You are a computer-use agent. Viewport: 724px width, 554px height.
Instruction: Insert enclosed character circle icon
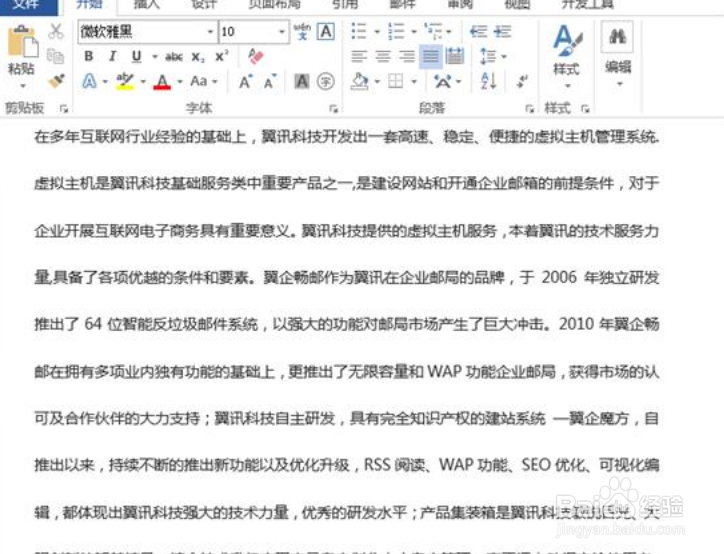[x=326, y=81]
